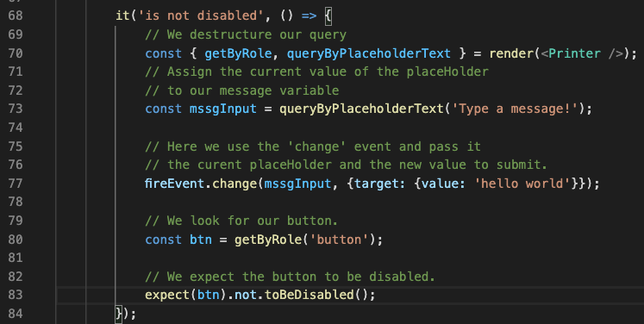The image size is (644, 324).
Task: Click the comment 'We destructure our query'
Action: pos(246,34)
